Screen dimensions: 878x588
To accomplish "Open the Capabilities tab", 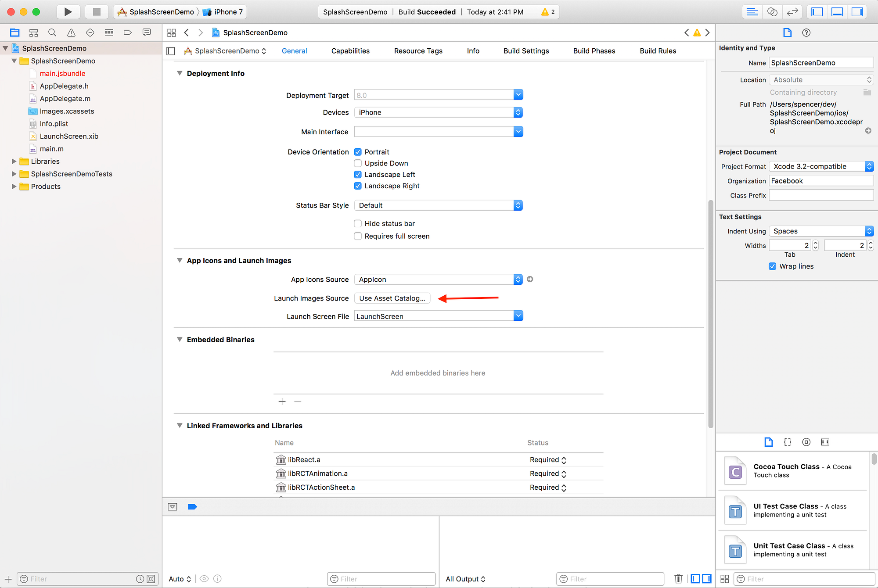I will click(350, 51).
